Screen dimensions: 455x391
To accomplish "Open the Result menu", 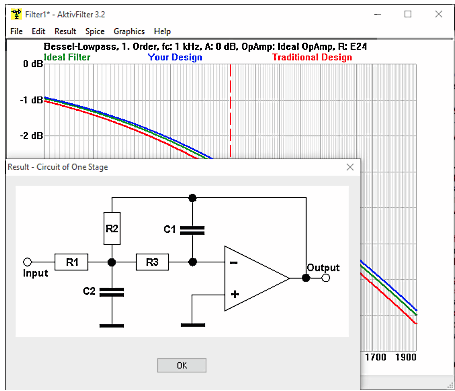I will (x=65, y=31).
